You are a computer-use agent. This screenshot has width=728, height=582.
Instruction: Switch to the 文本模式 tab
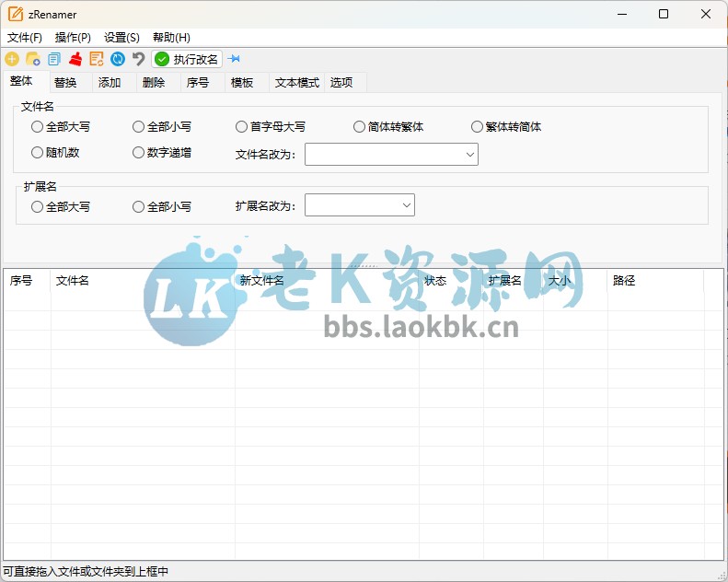coord(297,82)
